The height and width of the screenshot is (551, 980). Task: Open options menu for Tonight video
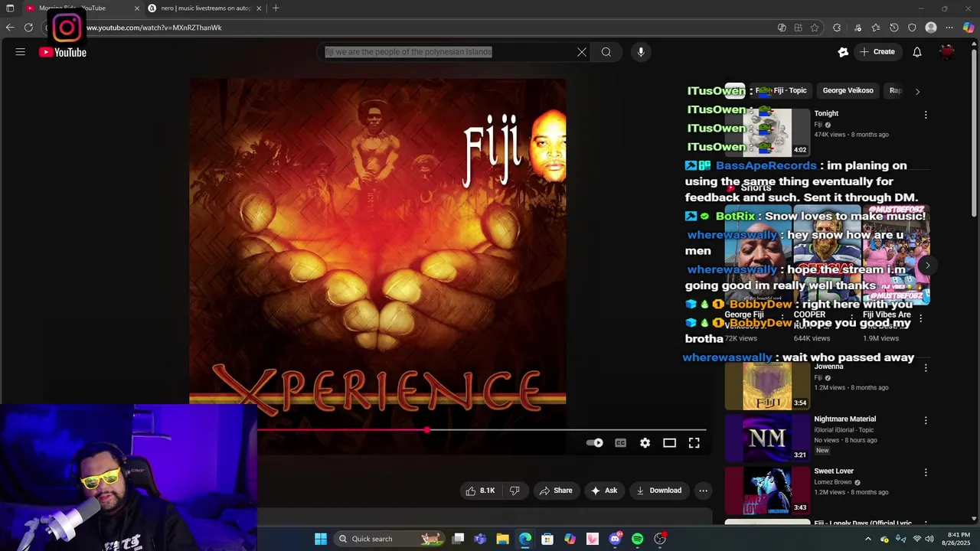coord(926,115)
